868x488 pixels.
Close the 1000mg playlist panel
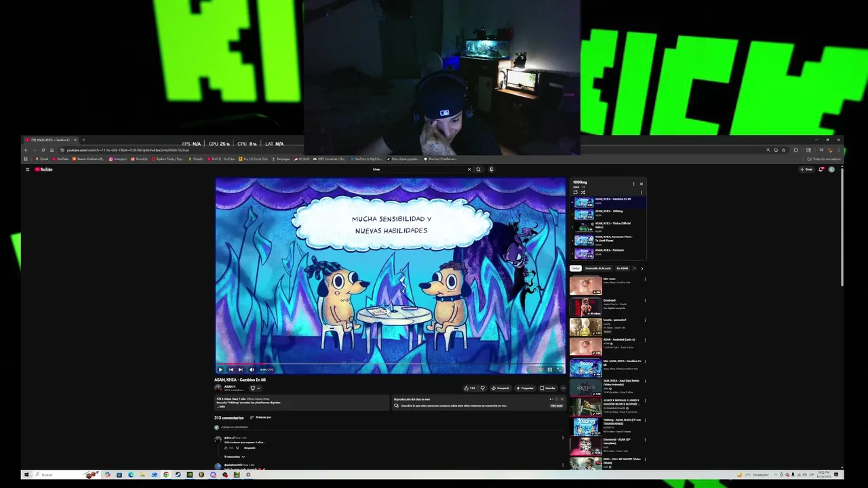[x=642, y=184]
